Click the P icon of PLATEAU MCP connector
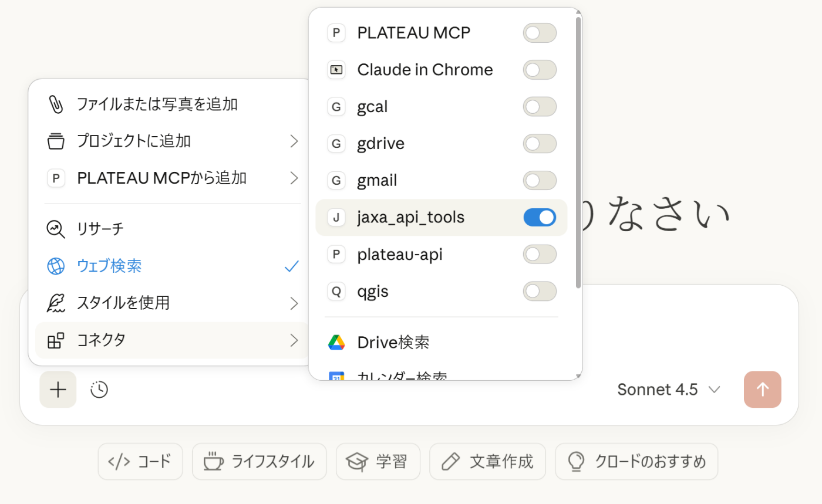Image resolution: width=822 pixels, height=504 pixels. click(x=336, y=33)
